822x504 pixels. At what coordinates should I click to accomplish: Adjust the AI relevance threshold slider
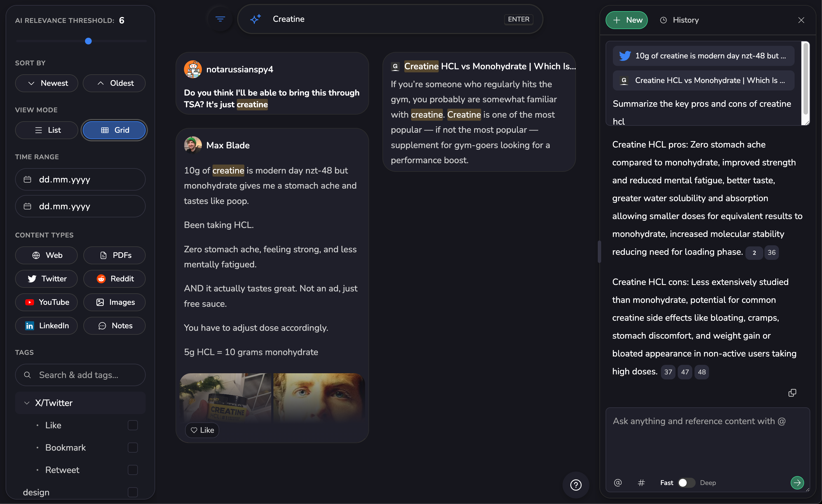[88, 41]
